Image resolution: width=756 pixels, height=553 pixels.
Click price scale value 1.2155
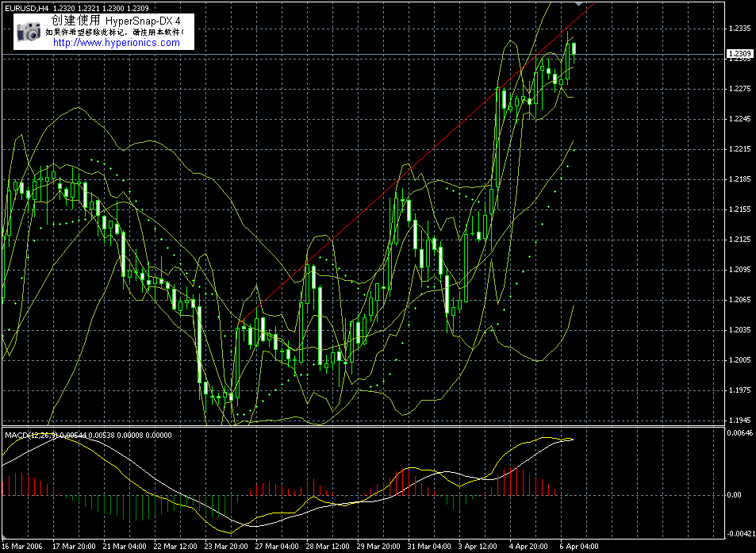[x=740, y=209]
